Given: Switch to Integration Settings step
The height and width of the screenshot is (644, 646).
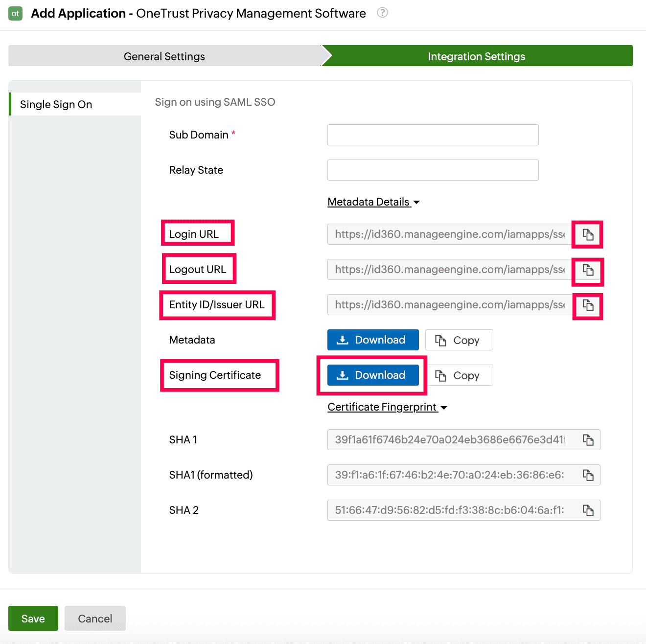Looking at the screenshot, I should pyautogui.click(x=477, y=56).
